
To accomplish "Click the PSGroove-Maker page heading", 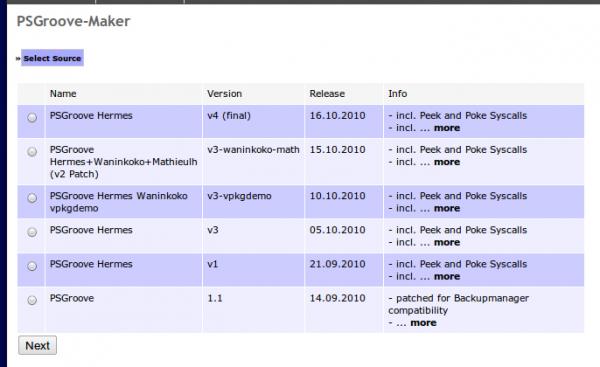I will pos(73,21).
